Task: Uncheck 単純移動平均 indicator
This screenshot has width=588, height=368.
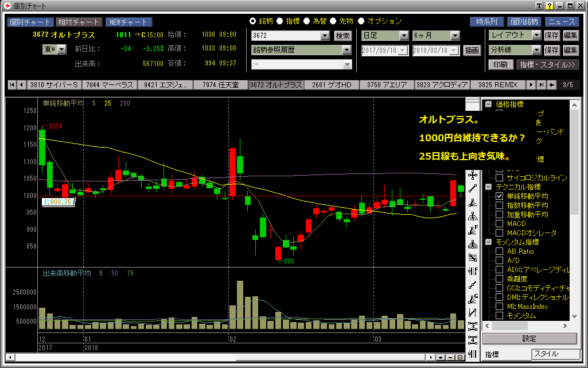Action: point(499,196)
